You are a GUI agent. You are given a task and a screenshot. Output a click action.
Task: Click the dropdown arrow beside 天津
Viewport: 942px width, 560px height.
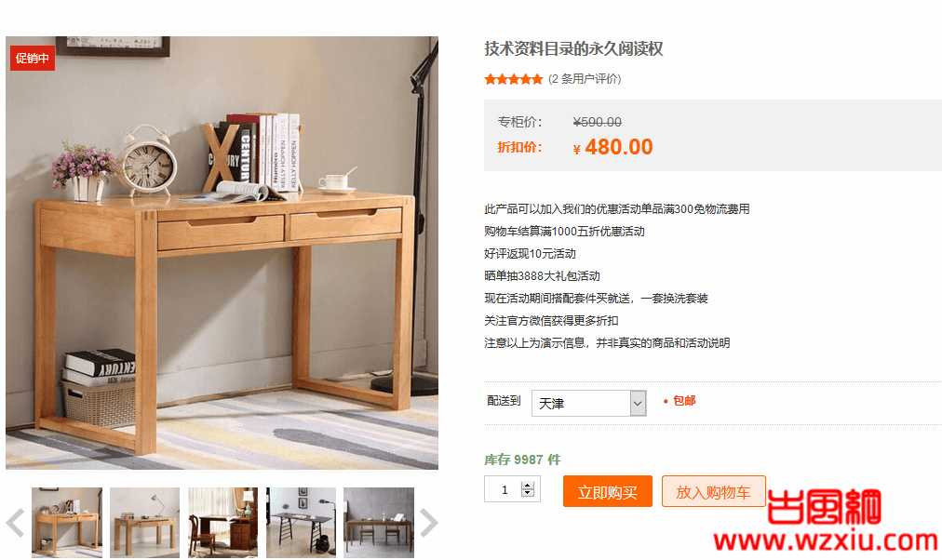(638, 404)
